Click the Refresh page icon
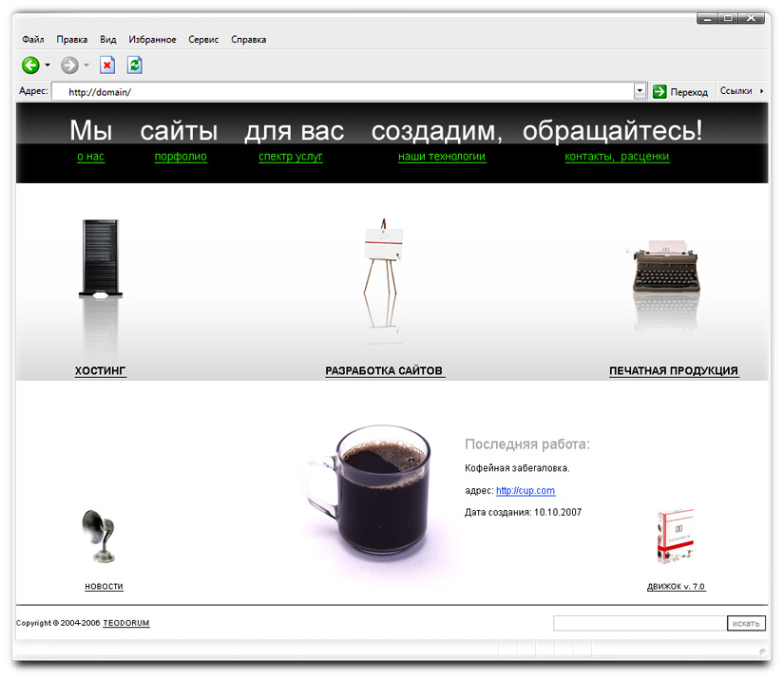 (x=133, y=65)
